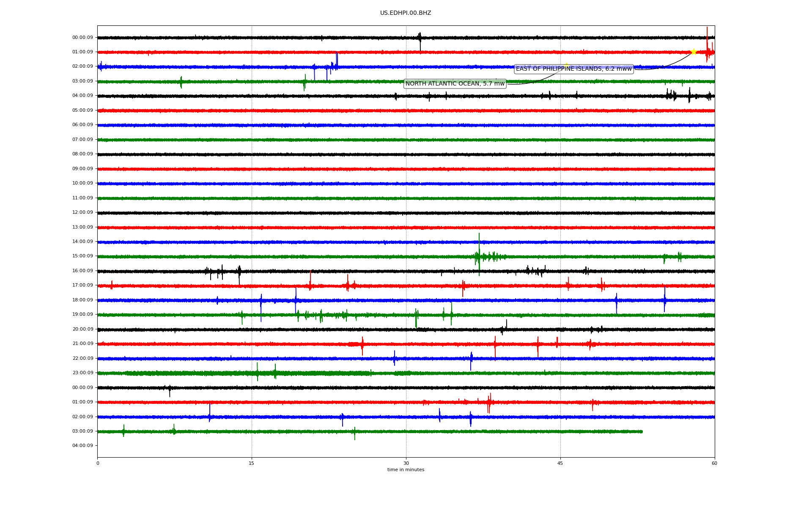Click the 10:00:09 time label
This screenshot has width=812, height=508.
[x=82, y=183]
